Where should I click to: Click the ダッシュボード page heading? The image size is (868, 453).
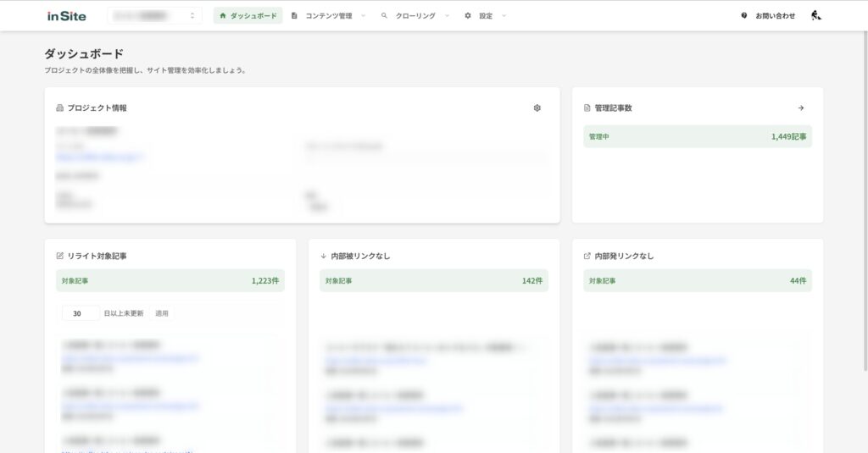(x=84, y=53)
